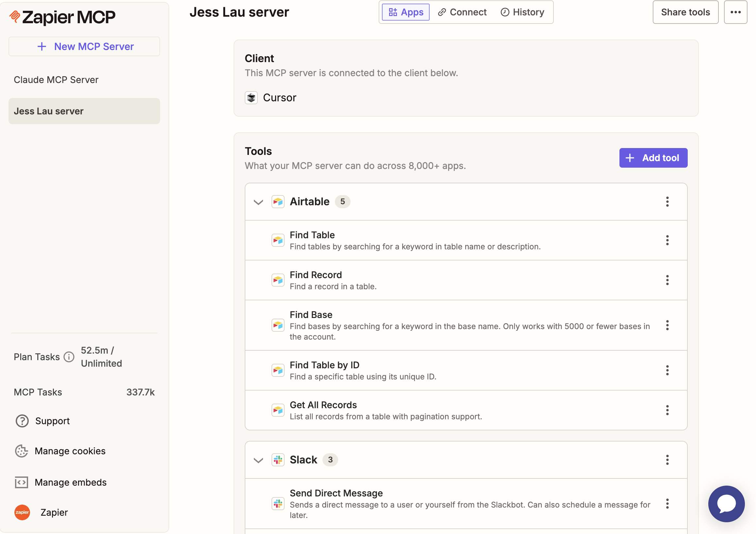Switch to the Apps tab
756x534 pixels.
(x=405, y=12)
